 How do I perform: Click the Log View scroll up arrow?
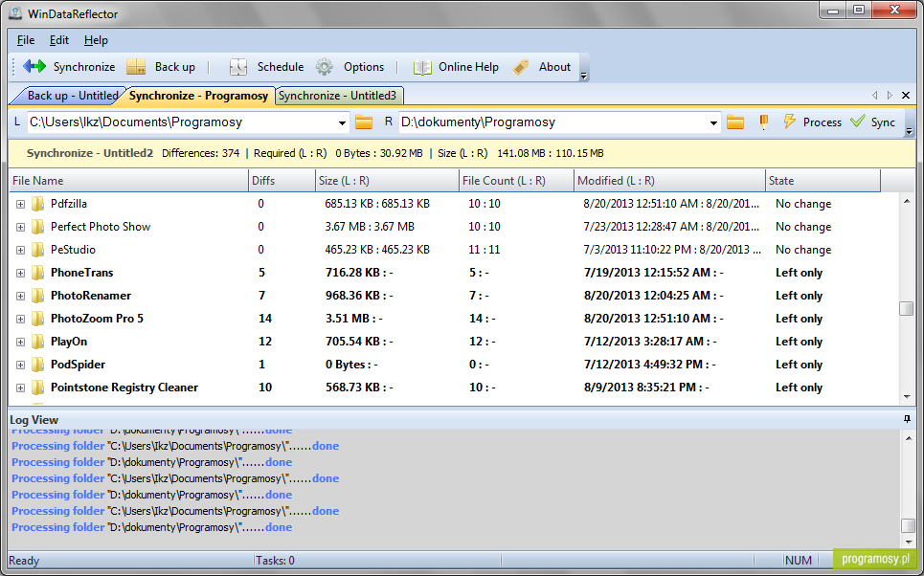tap(908, 438)
